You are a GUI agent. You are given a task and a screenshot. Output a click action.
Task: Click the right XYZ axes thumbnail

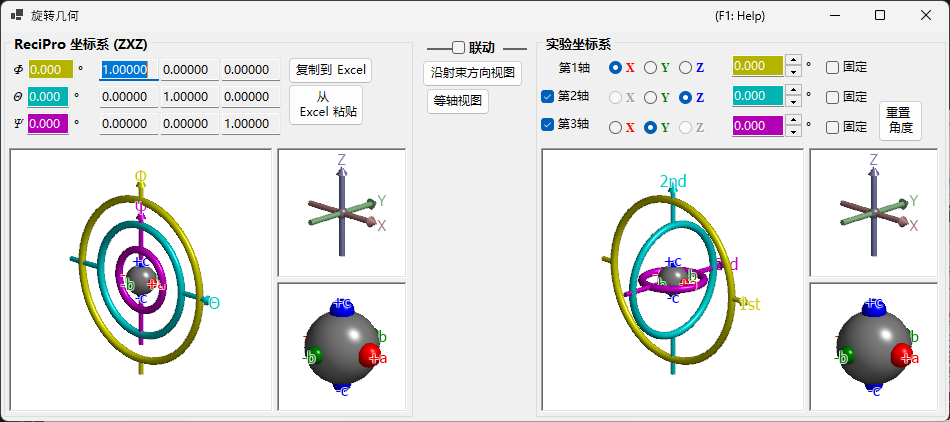(x=873, y=213)
